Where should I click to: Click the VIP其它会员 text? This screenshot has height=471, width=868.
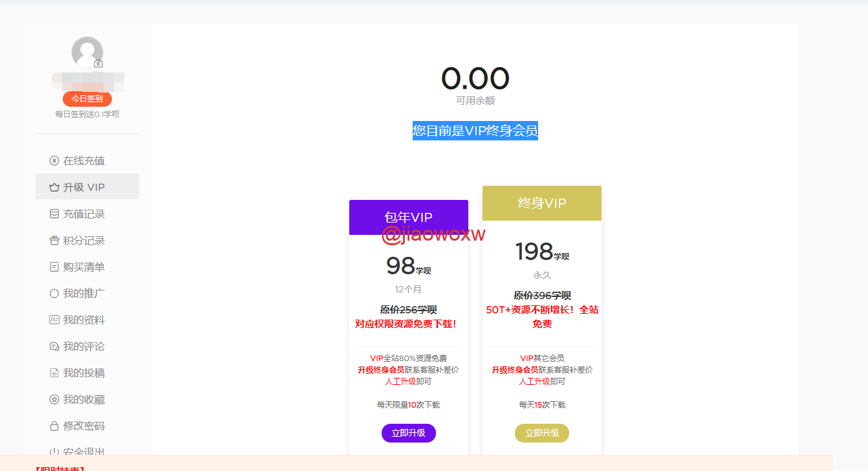coord(542,358)
